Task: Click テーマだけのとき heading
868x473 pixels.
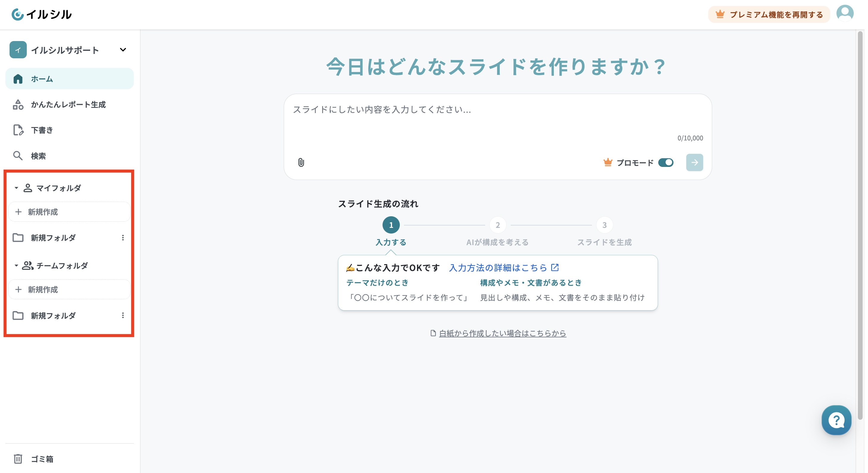Action: pyautogui.click(x=377, y=283)
